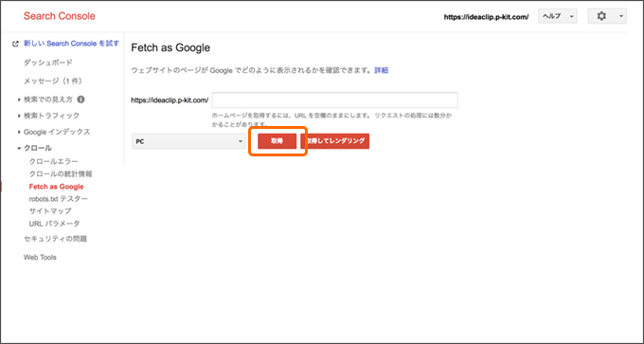The width and height of the screenshot is (644, 344).
Task: Open Web Tools
Action: tap(40, 257)
